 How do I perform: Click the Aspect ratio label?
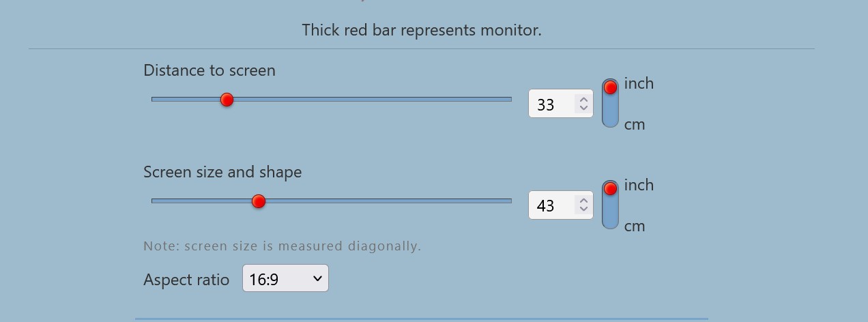click(x=186, y=280)
